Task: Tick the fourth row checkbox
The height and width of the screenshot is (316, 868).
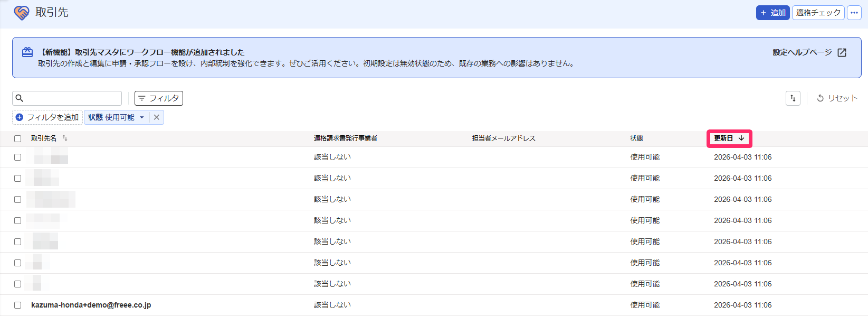Action: pyautogui.click(x=17, y=220)
